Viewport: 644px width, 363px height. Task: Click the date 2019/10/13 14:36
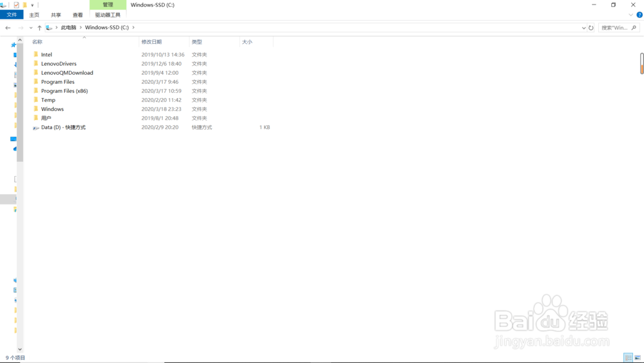click(x=163, y=55)
